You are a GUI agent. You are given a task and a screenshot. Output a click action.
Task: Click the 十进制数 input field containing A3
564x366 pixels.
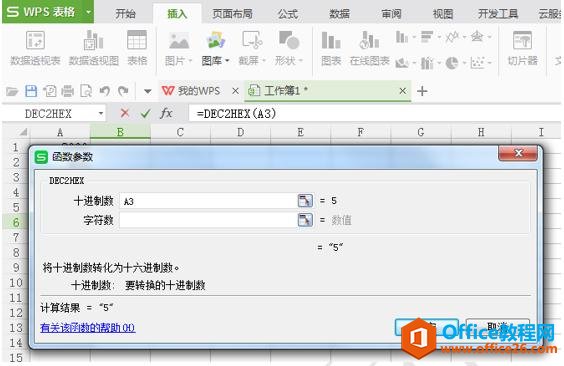click(209, 201)
